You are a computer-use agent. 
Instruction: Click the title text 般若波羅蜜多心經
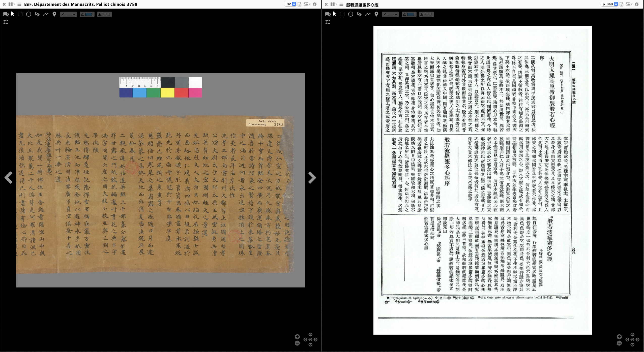(x=362, y=5)
